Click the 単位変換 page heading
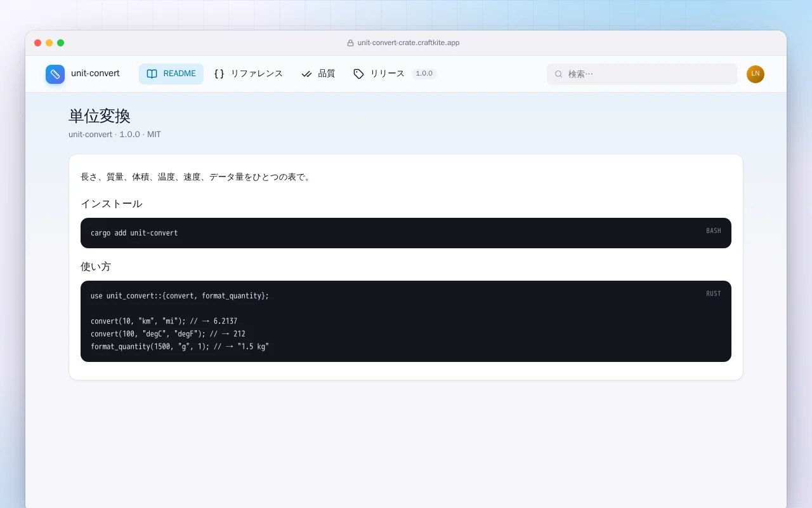The width and height of the screenshot is (812, 508). (100, 116)
